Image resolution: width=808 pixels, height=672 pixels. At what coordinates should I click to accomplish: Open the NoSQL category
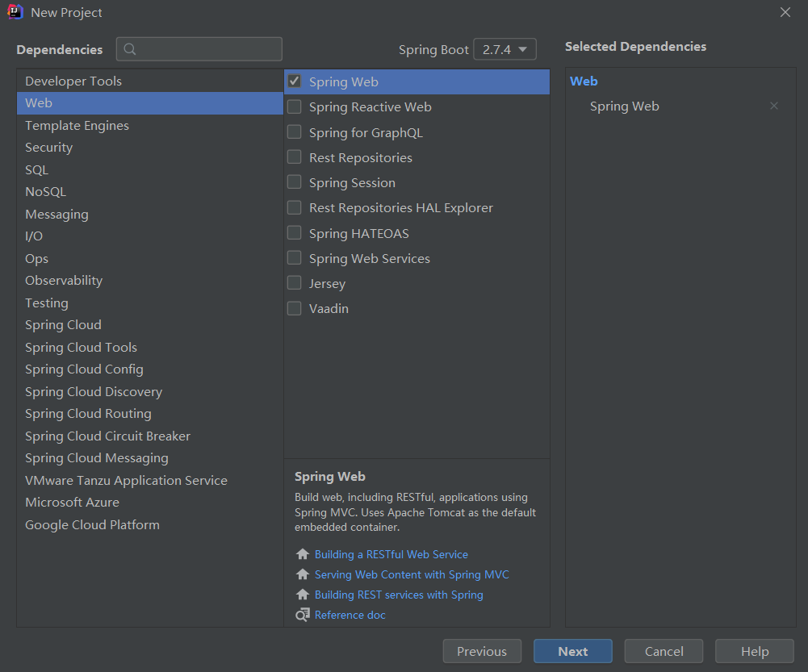tap(150, 191)
